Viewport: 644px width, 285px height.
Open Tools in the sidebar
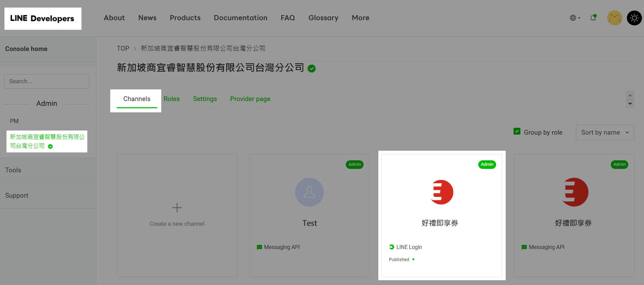tap(13, 170)
